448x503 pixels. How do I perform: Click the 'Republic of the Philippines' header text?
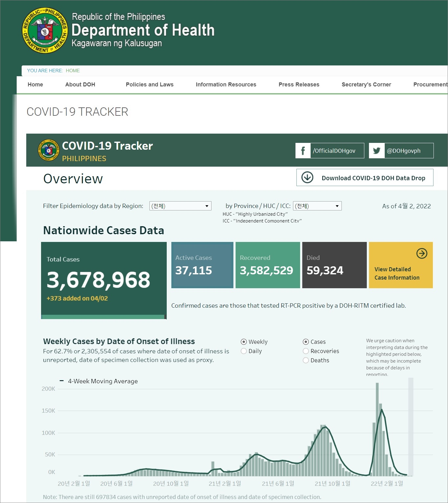[118, 17]
